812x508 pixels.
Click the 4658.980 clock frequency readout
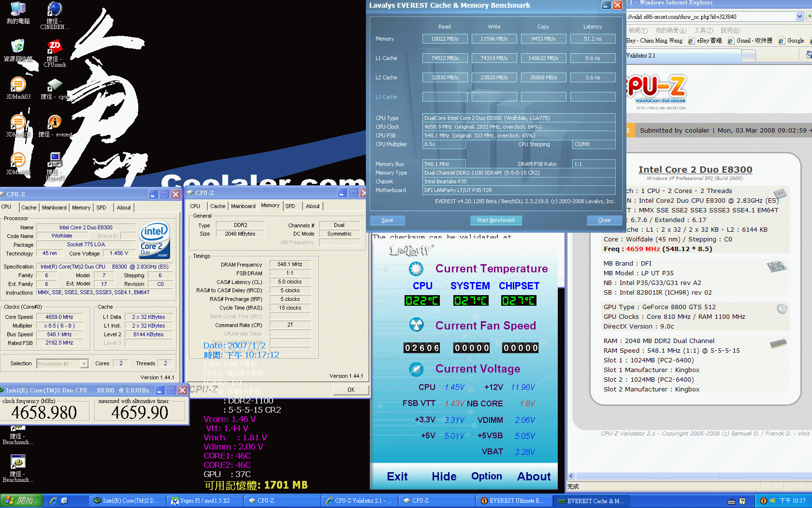44,412
